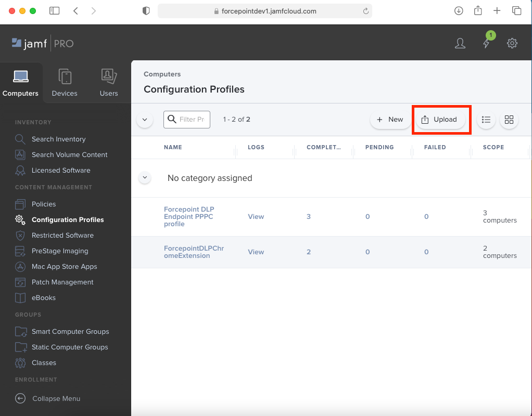This screenshot has height=416, width=532.
Task: Open Jamf Pro settings gear icon
Action: 512,43
